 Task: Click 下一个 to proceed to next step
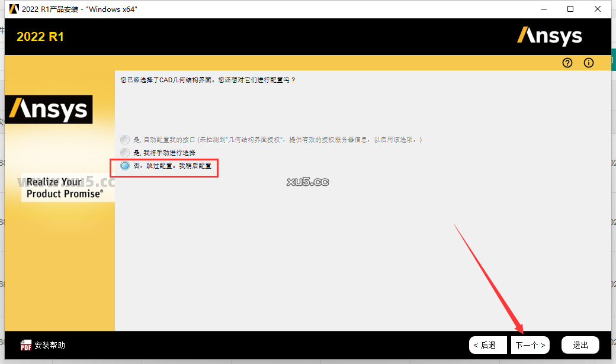coord(530,344)
